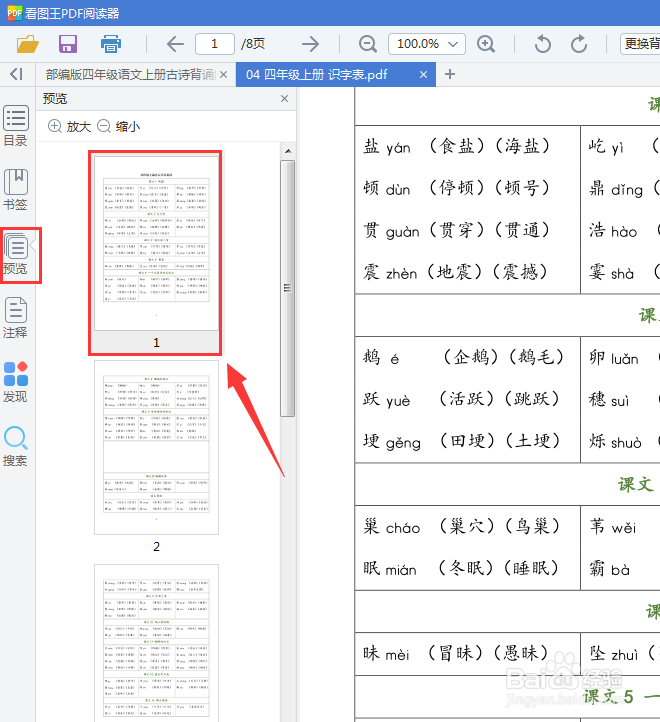Click the text 鼎 dǐng in the document
The image size is (660, 722).
(616, 189)
